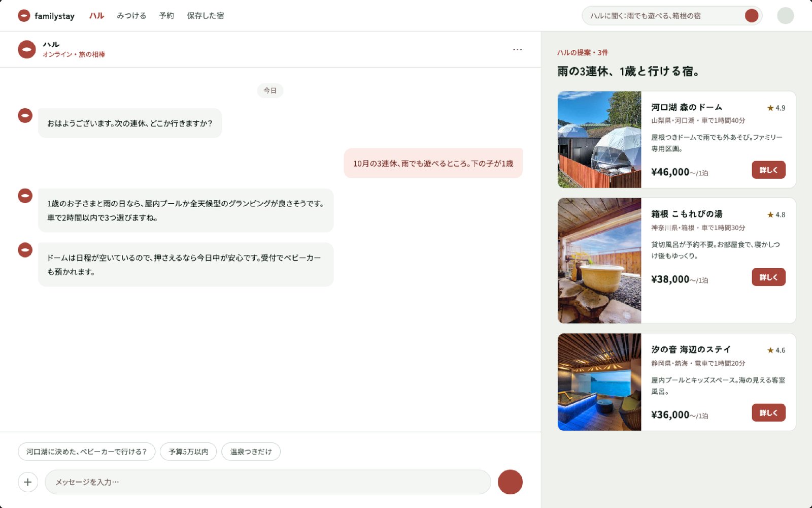The width and height of the screenshot is (812, 508).
Task: Click the 雨の3連休、1歳と行ける宿。 heading
Action: (628, 72)
